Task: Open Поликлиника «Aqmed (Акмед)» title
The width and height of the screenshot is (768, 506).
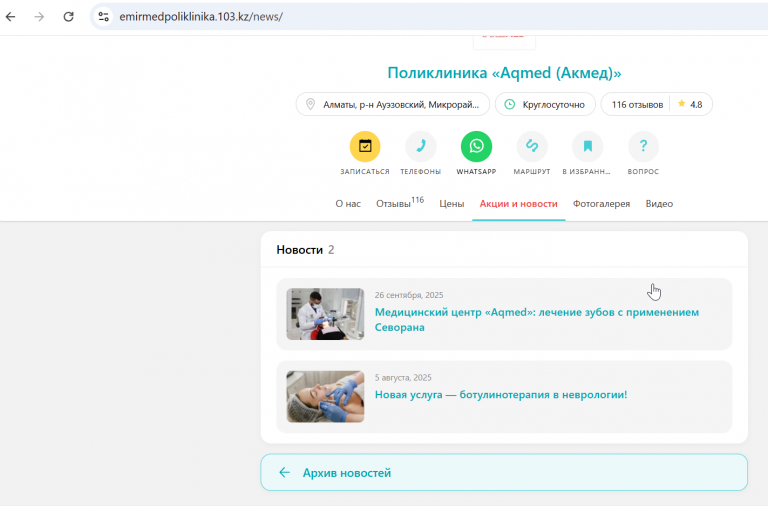Action: (x=504, y=73)
